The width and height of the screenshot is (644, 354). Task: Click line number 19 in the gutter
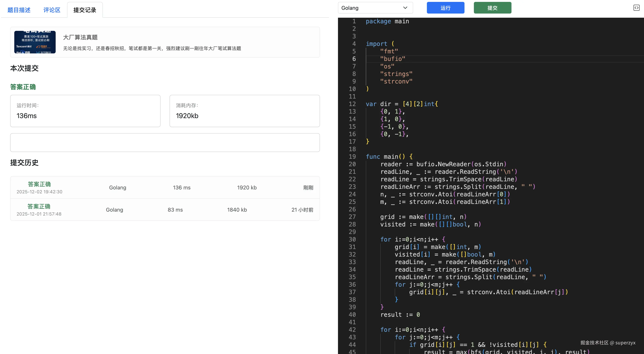click(352, 157)
